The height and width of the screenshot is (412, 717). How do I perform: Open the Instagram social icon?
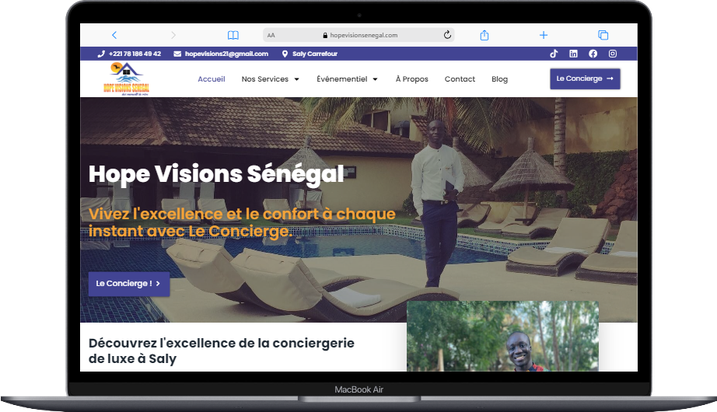click(x=613, y=54)
